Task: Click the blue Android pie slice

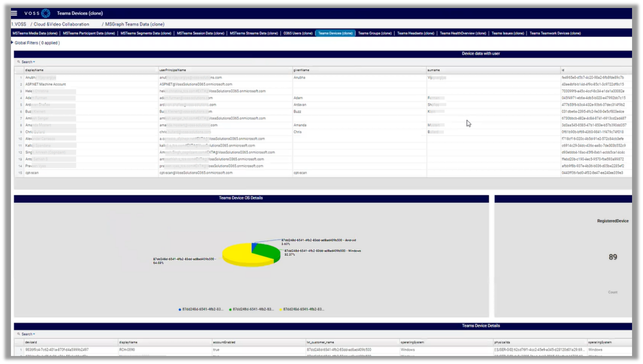Action: (x=254, y=246)
